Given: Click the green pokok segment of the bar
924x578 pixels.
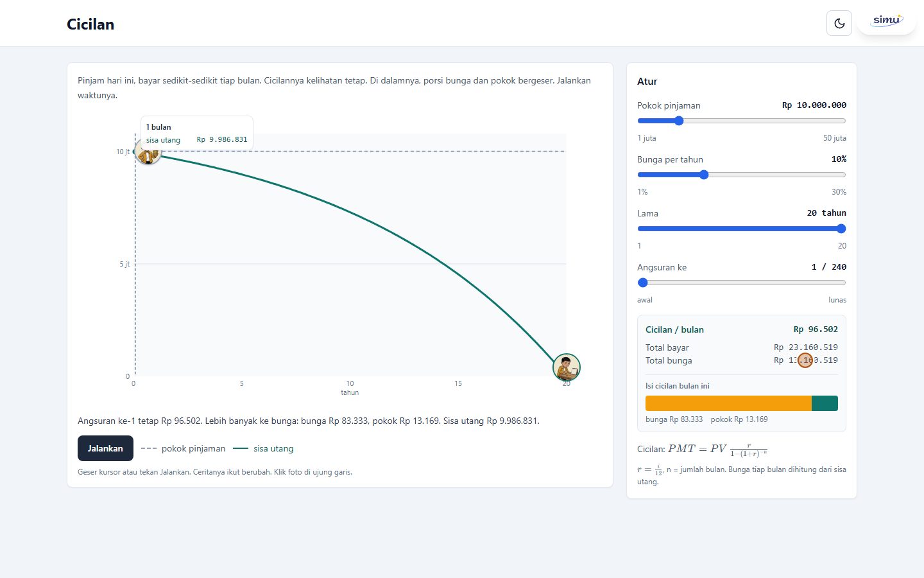Looking at the screenshot, I should point(825,403).
